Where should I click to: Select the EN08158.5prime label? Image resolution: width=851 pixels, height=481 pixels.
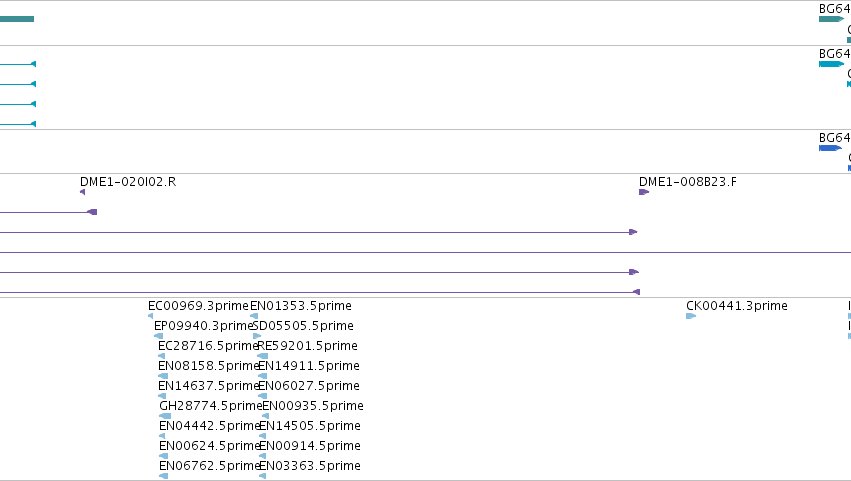point(209,366)
